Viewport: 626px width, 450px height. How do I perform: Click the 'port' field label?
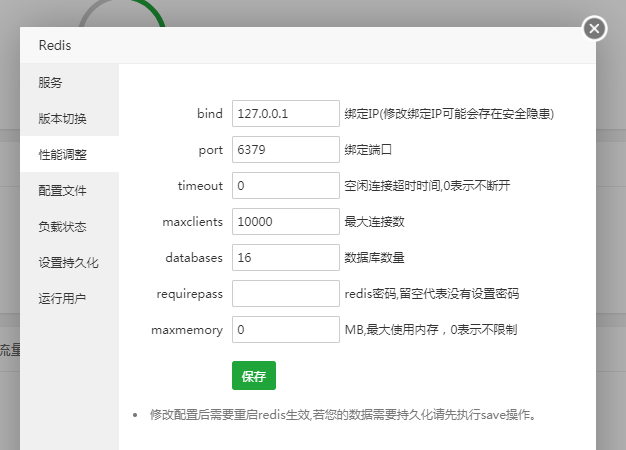click(x=211, y=150)
